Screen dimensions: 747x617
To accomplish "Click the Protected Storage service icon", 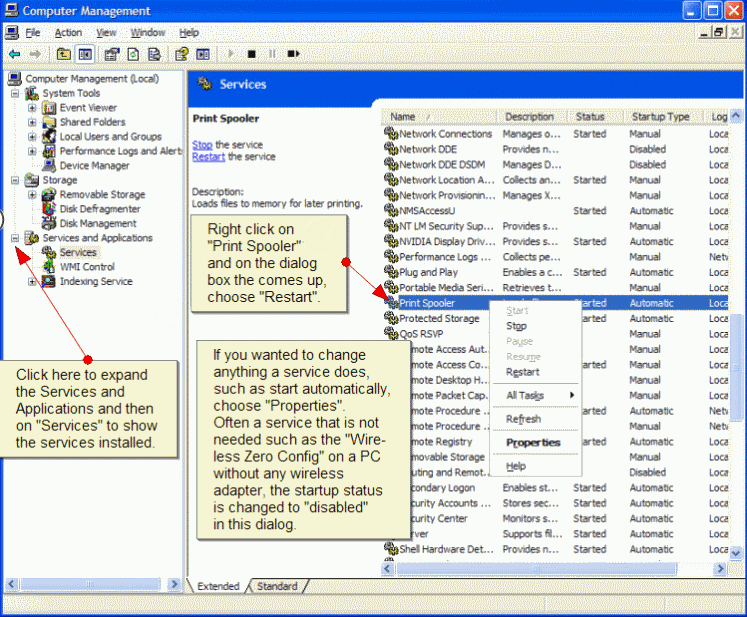I will click(391, 318).
